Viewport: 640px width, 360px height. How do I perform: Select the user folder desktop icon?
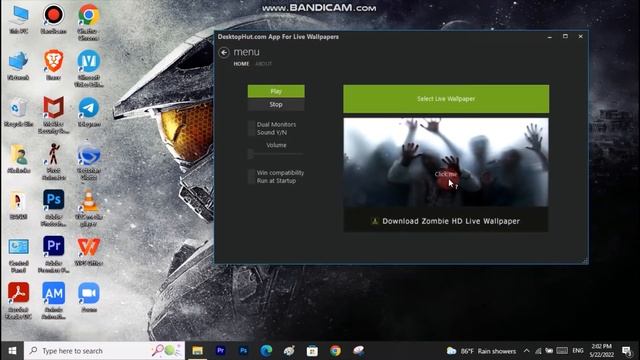18,159
